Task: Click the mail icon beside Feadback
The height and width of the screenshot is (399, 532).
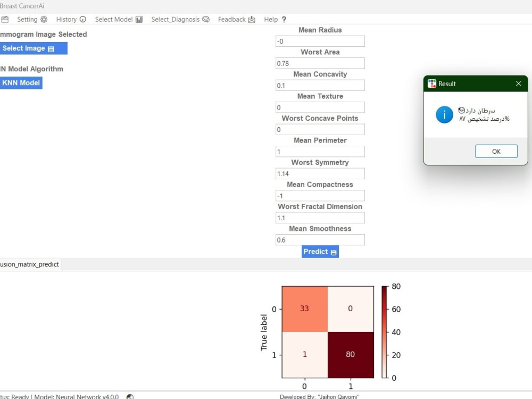Action: click(252, 19)
